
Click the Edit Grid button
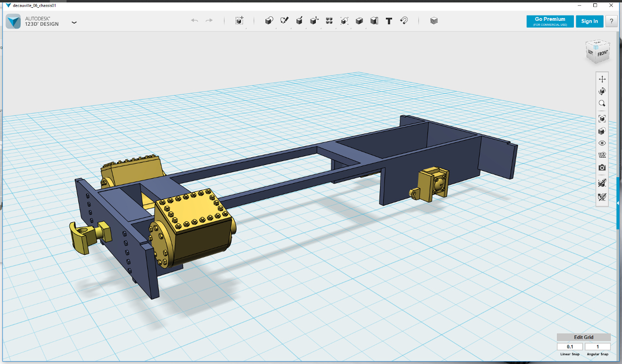coord(584,337)
